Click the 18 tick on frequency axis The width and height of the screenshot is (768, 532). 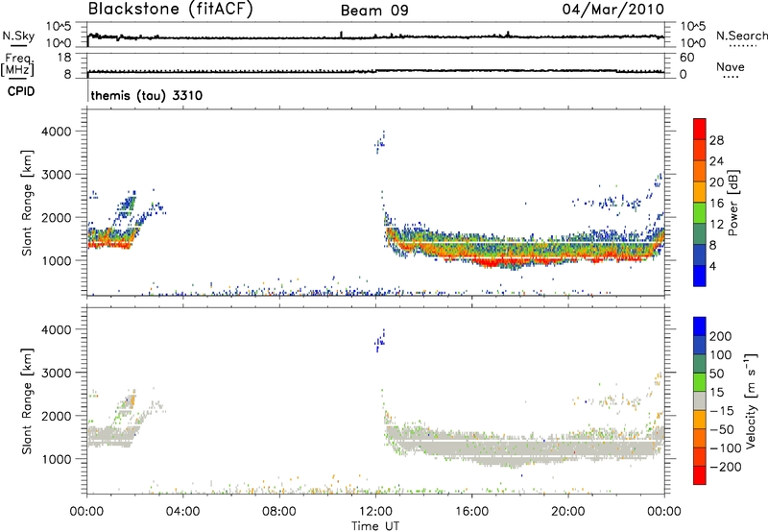[x=64, y=58]
